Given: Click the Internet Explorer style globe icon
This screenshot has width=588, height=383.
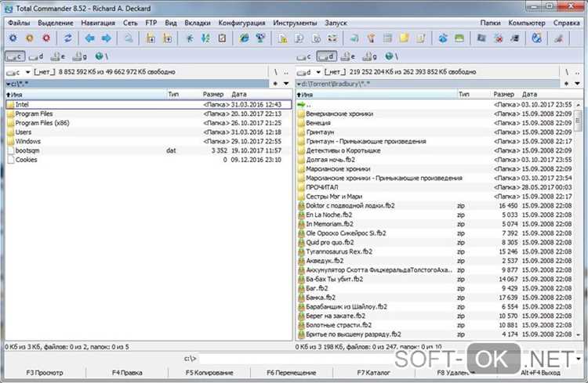Looking at the screenshot, I should click(x=244, y=38).
